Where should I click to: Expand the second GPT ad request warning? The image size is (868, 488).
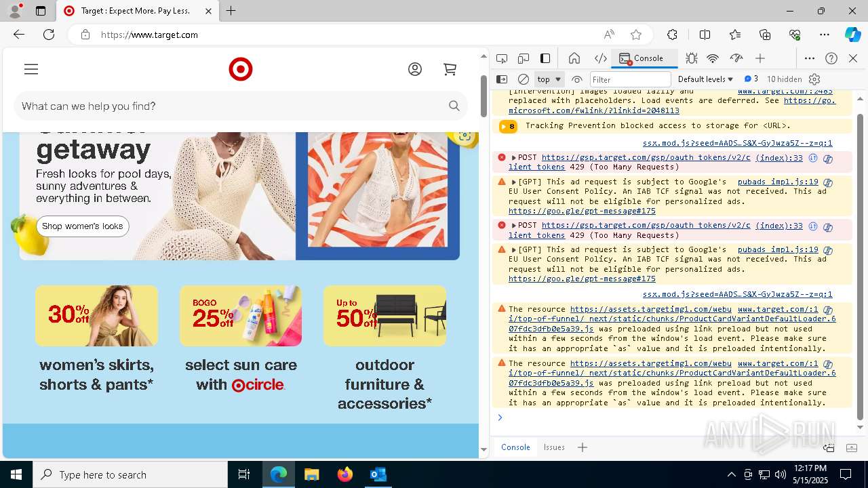coord(514,249)
